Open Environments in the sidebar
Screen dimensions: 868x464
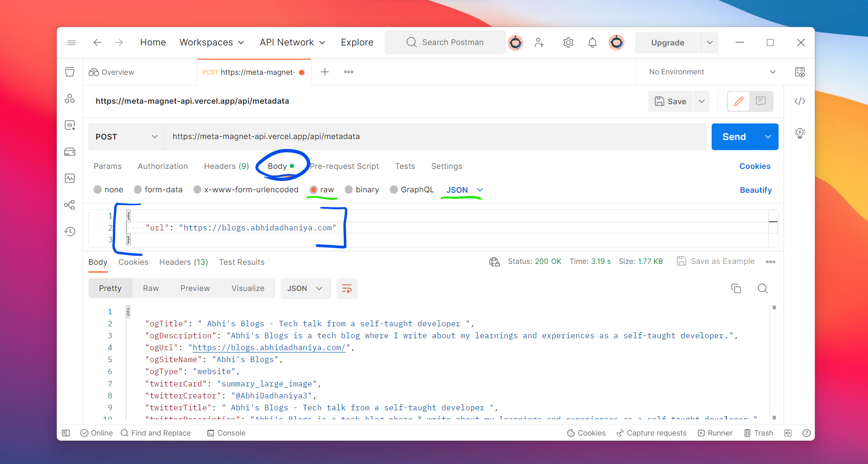(70, 125)
